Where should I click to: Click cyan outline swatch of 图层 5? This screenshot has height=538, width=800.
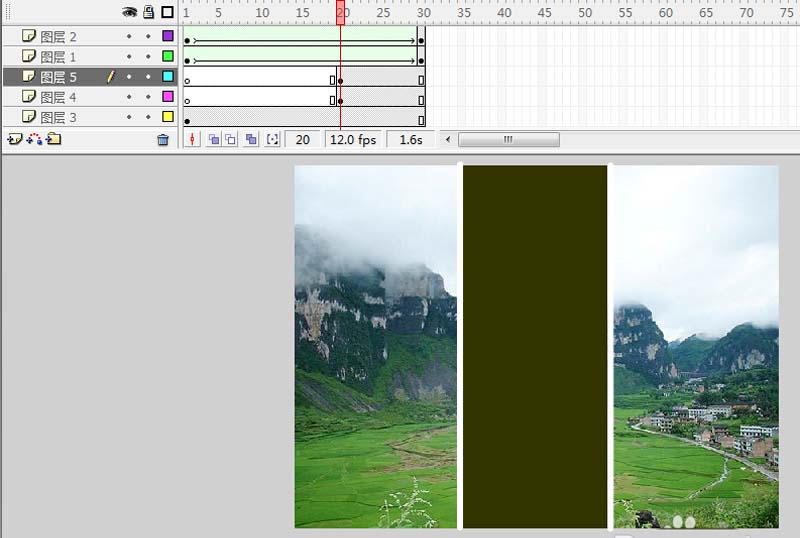pos(168,76)
